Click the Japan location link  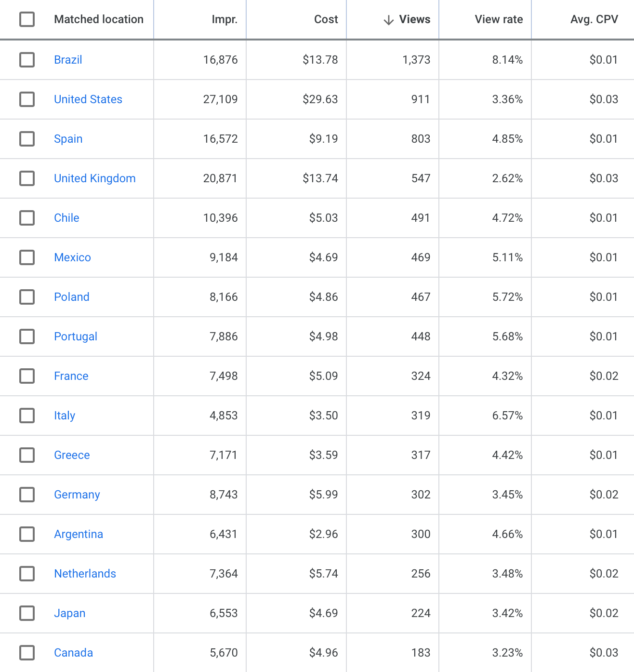pos(69,613)
